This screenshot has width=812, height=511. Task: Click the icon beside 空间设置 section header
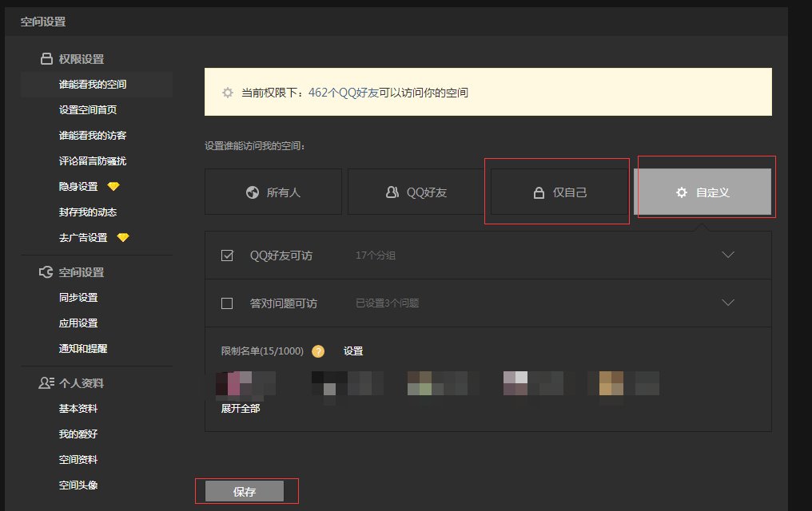pos(44,271)
